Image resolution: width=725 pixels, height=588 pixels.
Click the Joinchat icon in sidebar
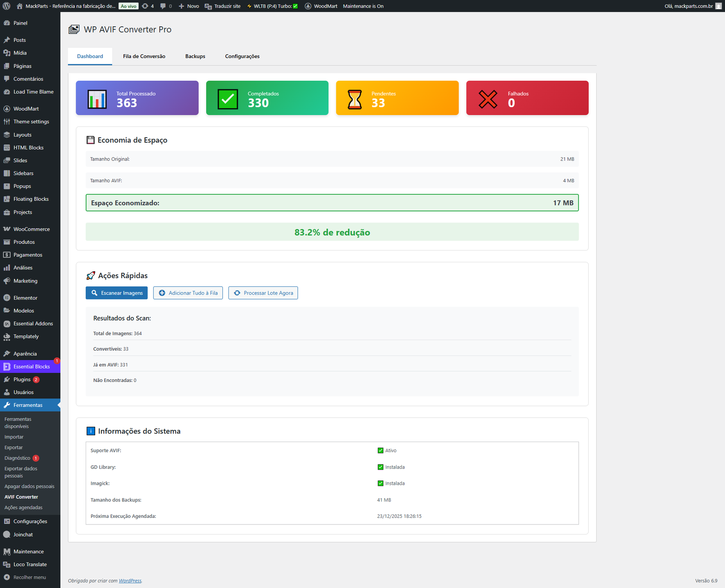pos(7,535)
